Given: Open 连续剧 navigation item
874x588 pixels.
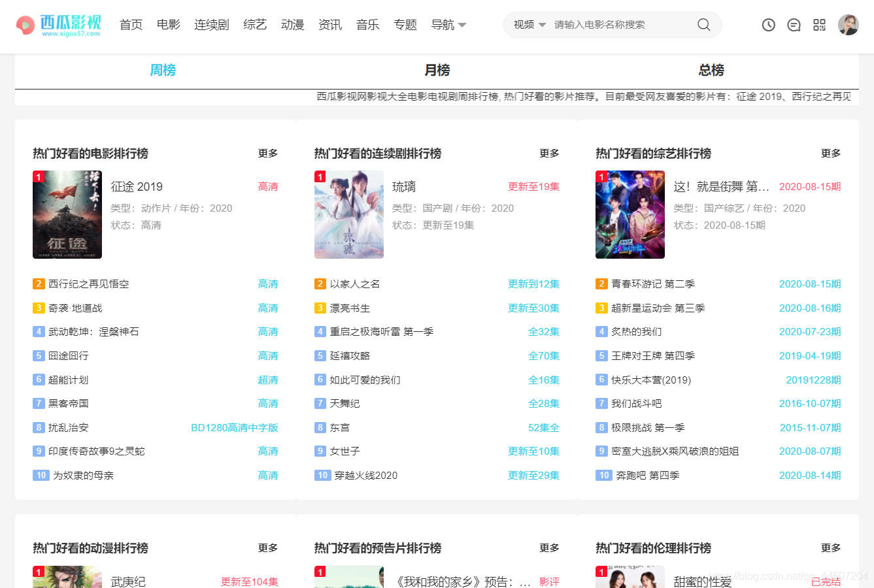Looking at the screenshot, I should click(x=212, y=25).
